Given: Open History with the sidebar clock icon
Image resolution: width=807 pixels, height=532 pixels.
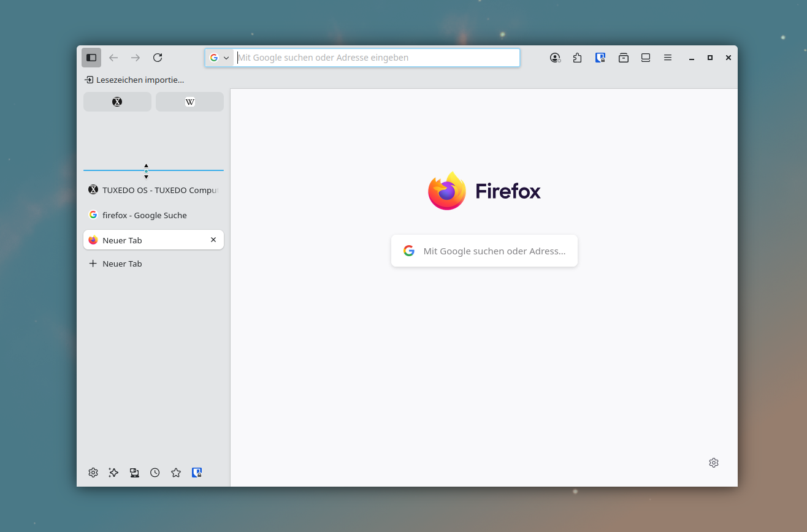Looking at the screenshot, I should pos(155,473).
